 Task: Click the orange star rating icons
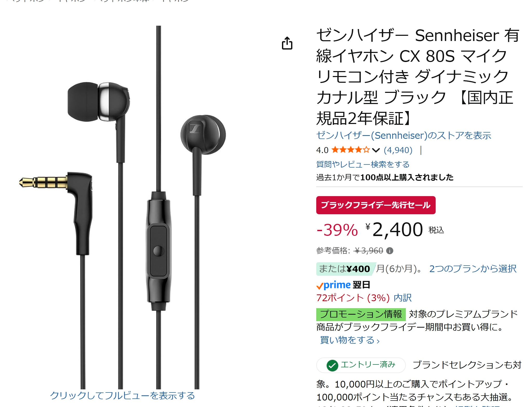coord(351,150)
